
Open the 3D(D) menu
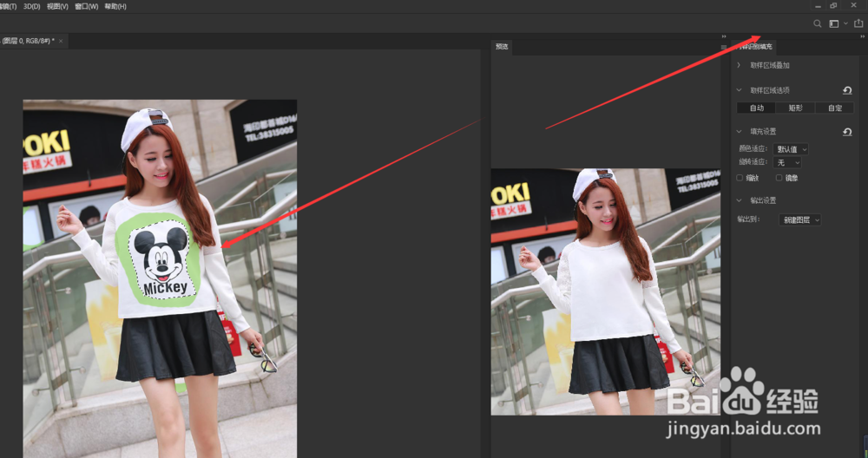[31, 7]
